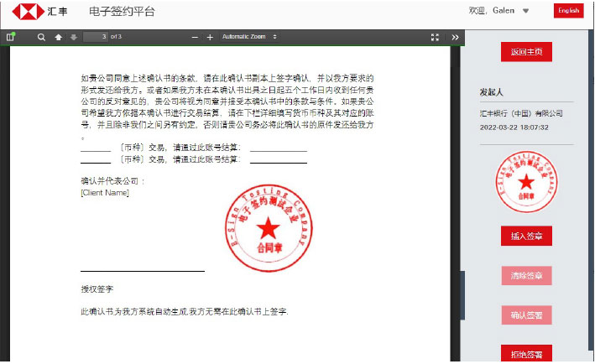This screenshot has width=595, height=364.
Task: Open the PDF tools overflow menu
Action: (455, 37)
